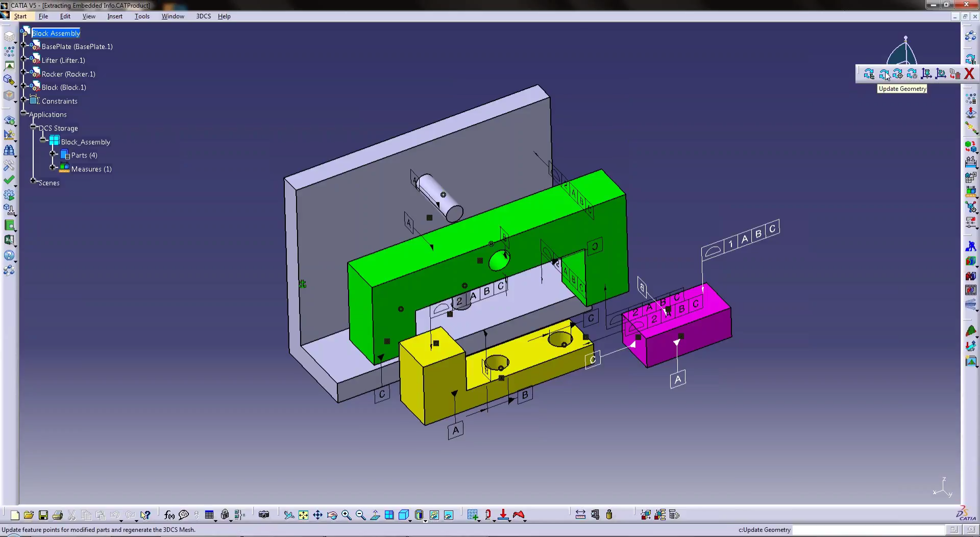Activate the Pan tool
The image size is (980, 537).
pyautogui.click(x=317, y=515)
